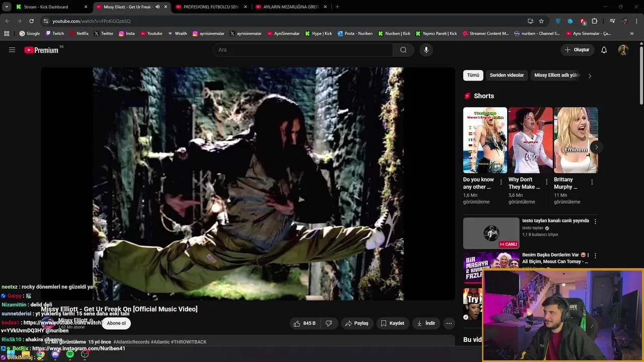Image resolution: width=644 pixels, height=362 pixels.
Task: Open Discord from the taskbar
Action: tap(55, 354)
